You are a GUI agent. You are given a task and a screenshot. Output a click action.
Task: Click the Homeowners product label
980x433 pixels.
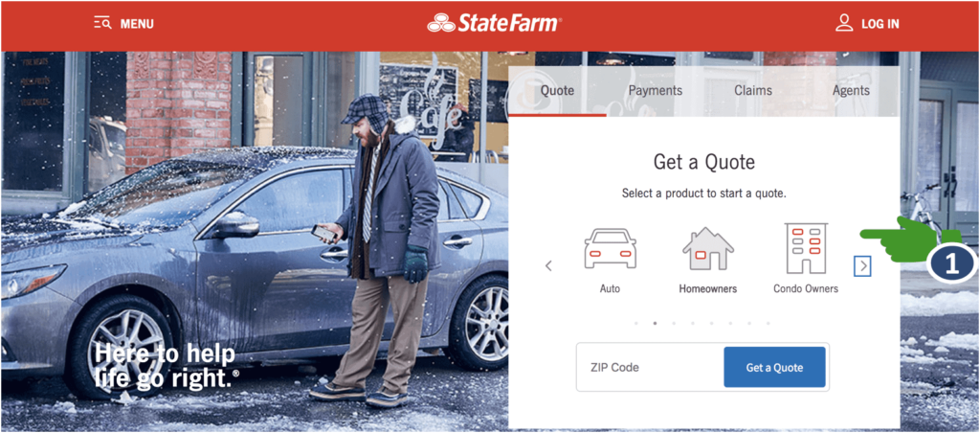point(707,289)
